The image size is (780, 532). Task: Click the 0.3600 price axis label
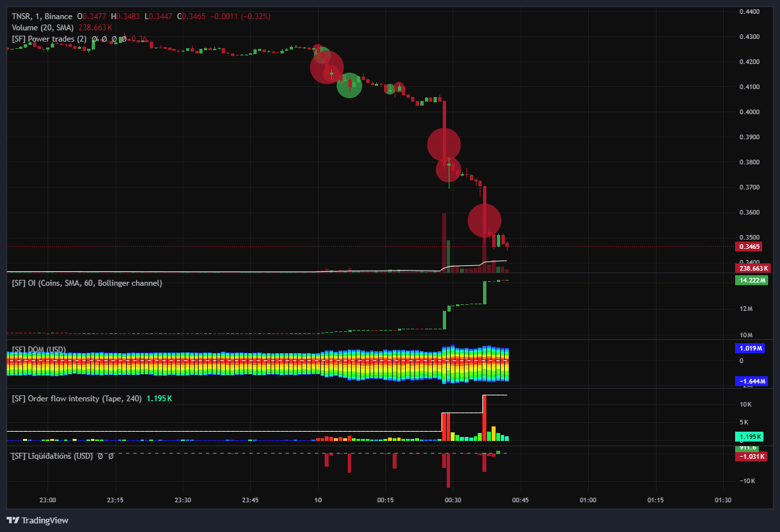click(749, 212)
